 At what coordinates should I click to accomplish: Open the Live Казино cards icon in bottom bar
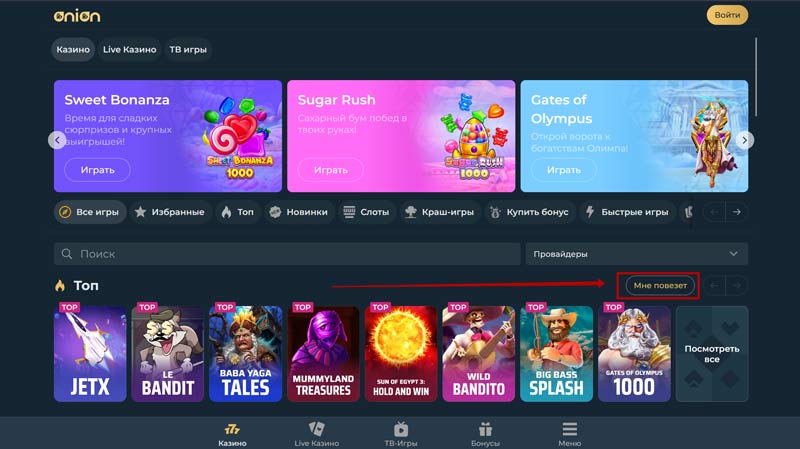coord(316,429)
